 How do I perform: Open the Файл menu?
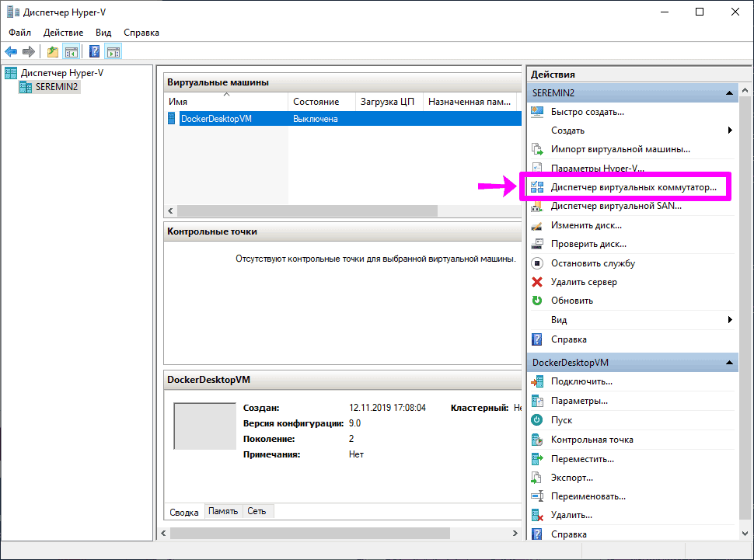(x=19, y=33)
